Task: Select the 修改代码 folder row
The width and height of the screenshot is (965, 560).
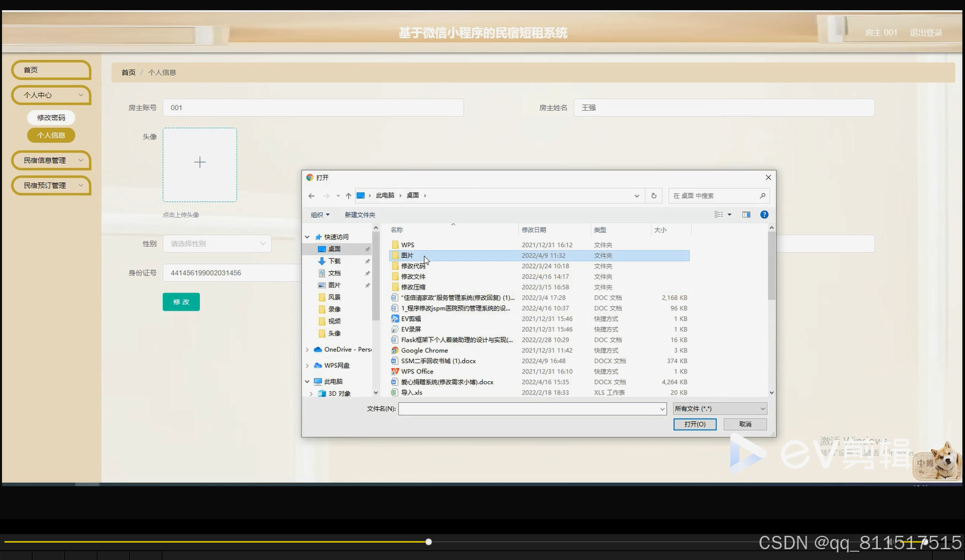Action: pos(539,266)
